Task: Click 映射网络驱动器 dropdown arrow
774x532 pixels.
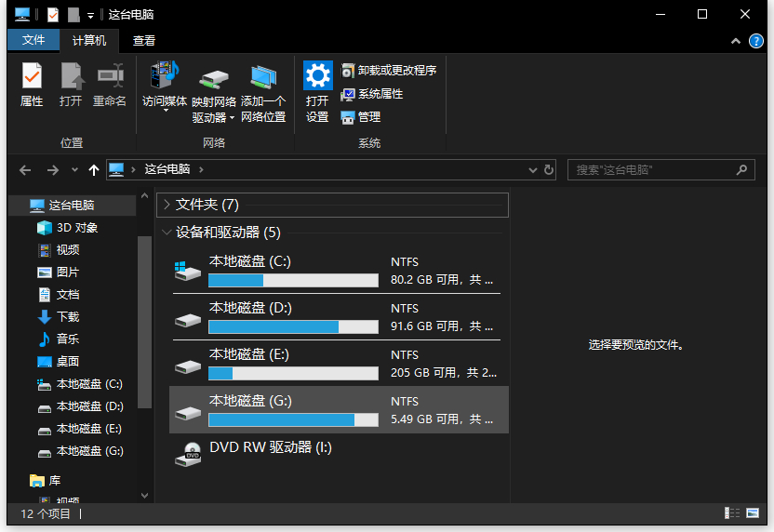Action: point(232,118)
